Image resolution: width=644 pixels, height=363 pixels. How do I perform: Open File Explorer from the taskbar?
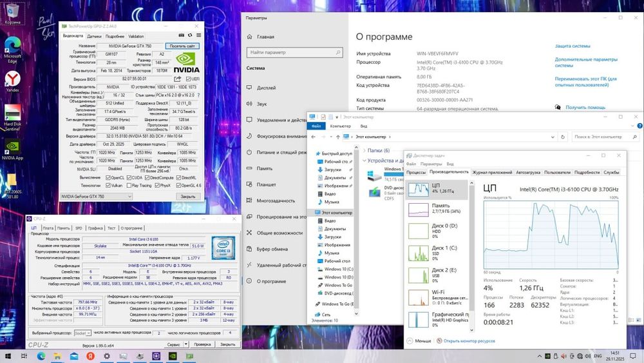tap(57, 356)
